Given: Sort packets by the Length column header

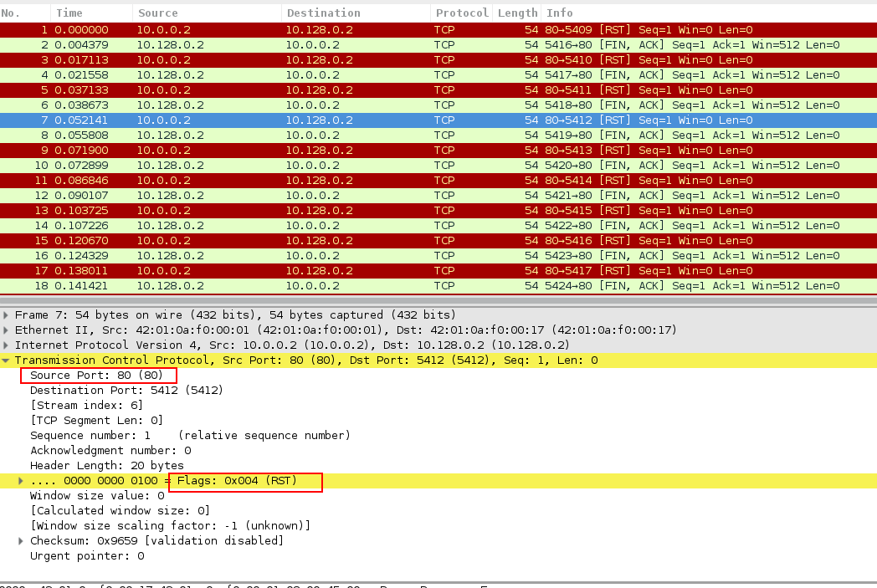Looking at the screenshot, I should point(517,13).
